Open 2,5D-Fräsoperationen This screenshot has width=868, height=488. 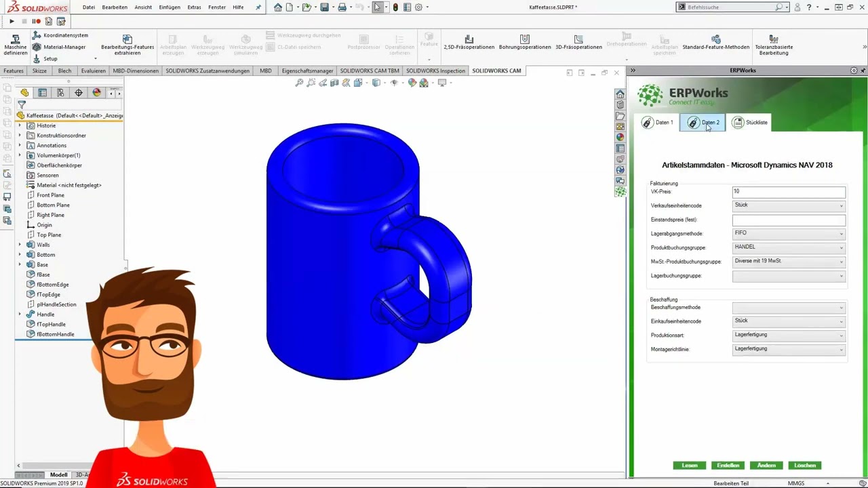tap(469, 43)
